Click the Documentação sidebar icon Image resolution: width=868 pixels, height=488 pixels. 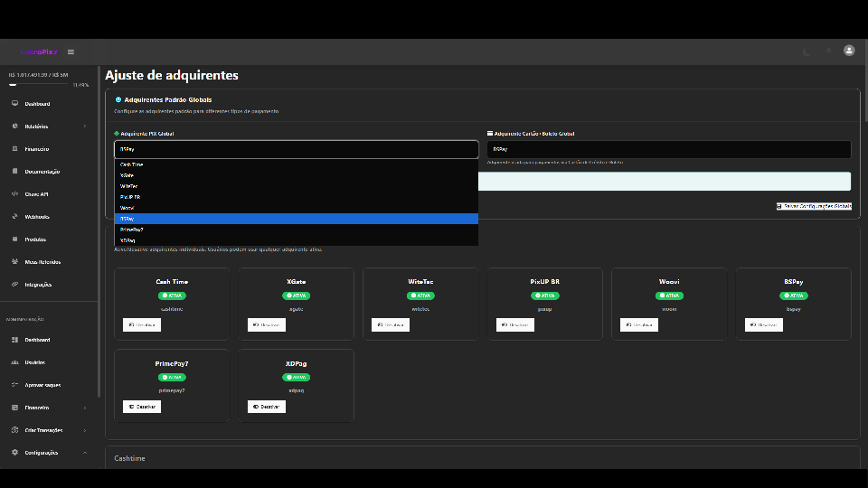coord(15,172)
